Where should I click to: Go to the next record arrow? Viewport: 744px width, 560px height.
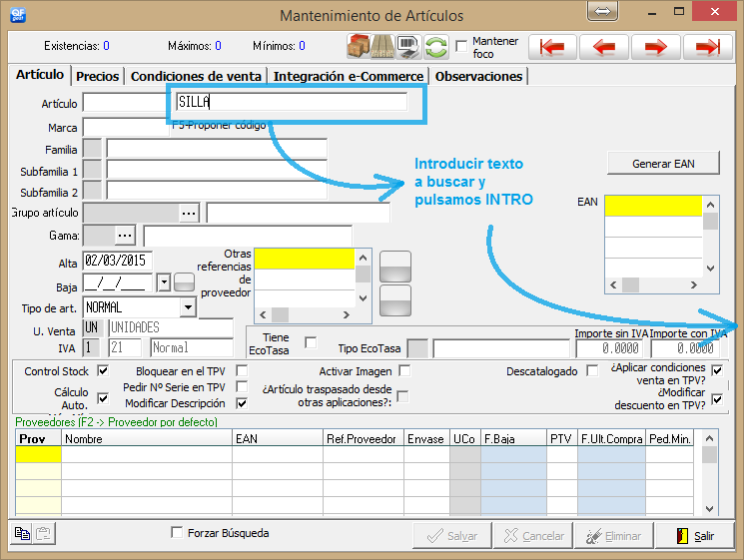(x=656, y=47)
